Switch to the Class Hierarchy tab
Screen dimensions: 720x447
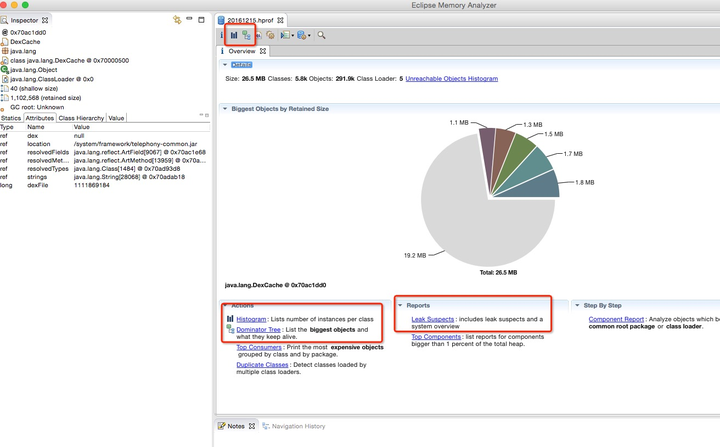[x=81, y=118]
